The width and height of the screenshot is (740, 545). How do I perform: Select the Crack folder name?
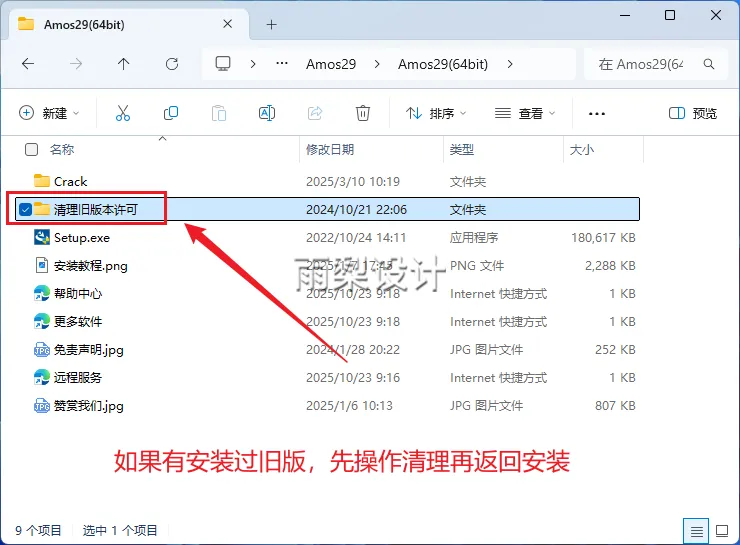tap(70, 182)
